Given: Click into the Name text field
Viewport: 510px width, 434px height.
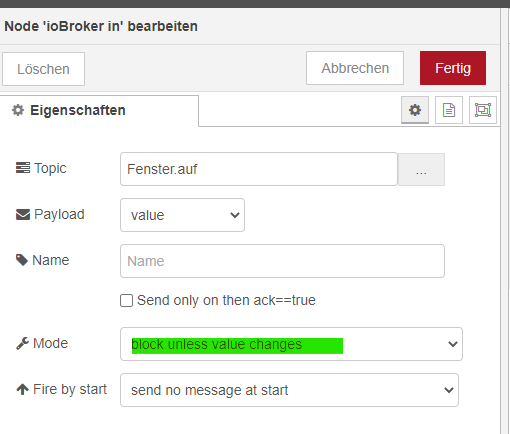Looking at the screenshot, I should click(x=282, y=261).
